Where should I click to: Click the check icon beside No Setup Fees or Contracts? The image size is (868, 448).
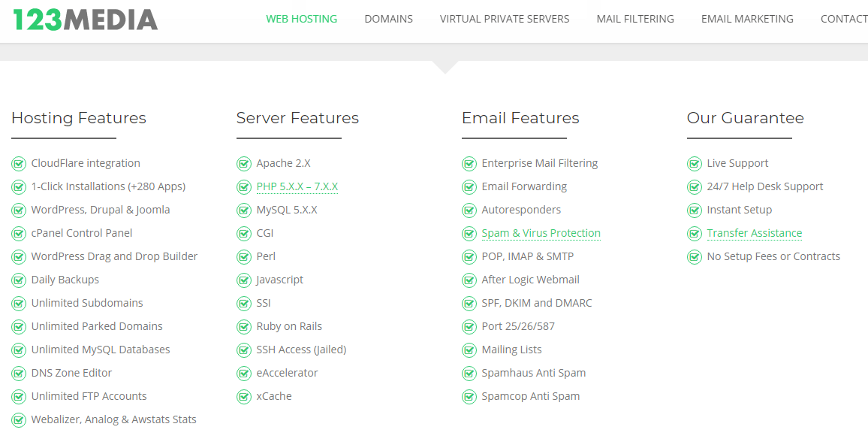695,257
